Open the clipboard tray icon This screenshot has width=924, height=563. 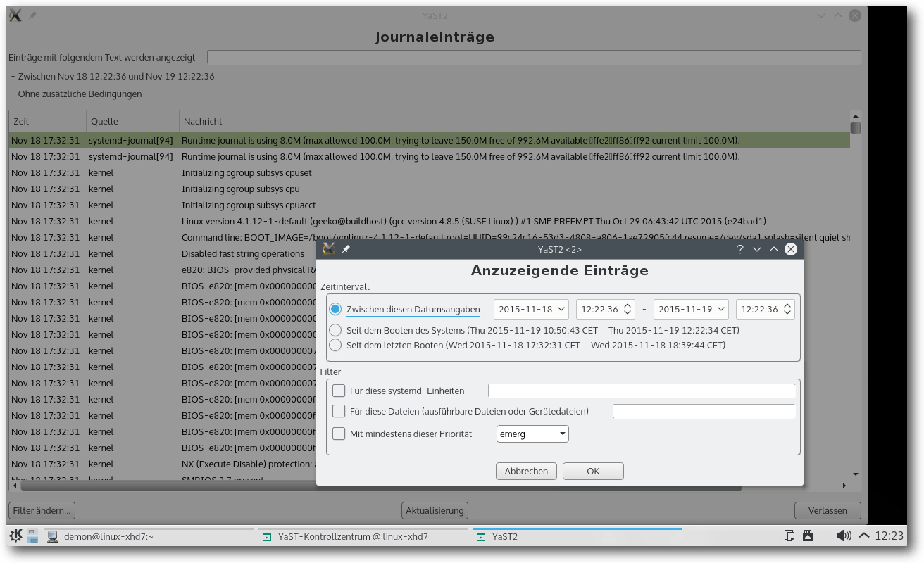click(x=789, y=536)
